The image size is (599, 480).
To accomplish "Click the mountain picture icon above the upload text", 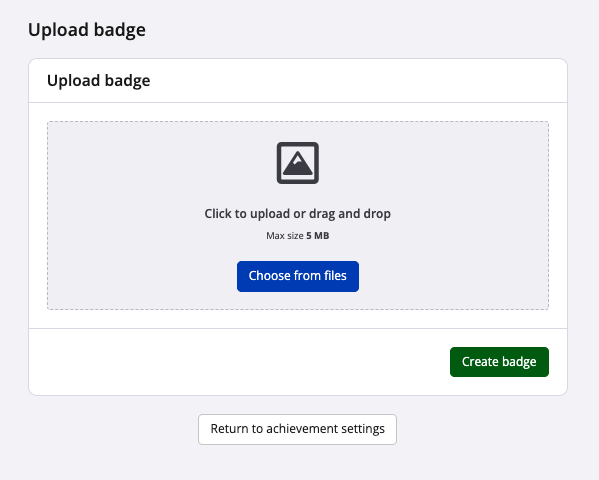I will click(298, 163).
